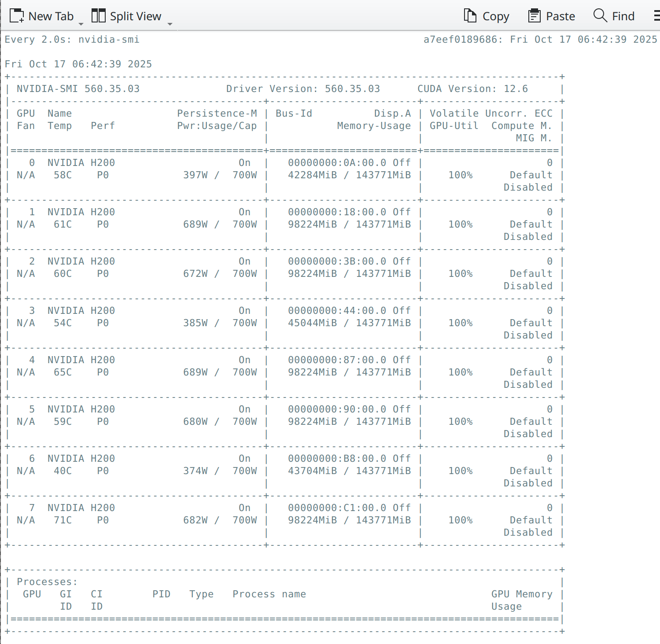This screenshot has width=660, height=644.
Task: Click GPU 7 power draw '682W'
Action: point(195,520)
